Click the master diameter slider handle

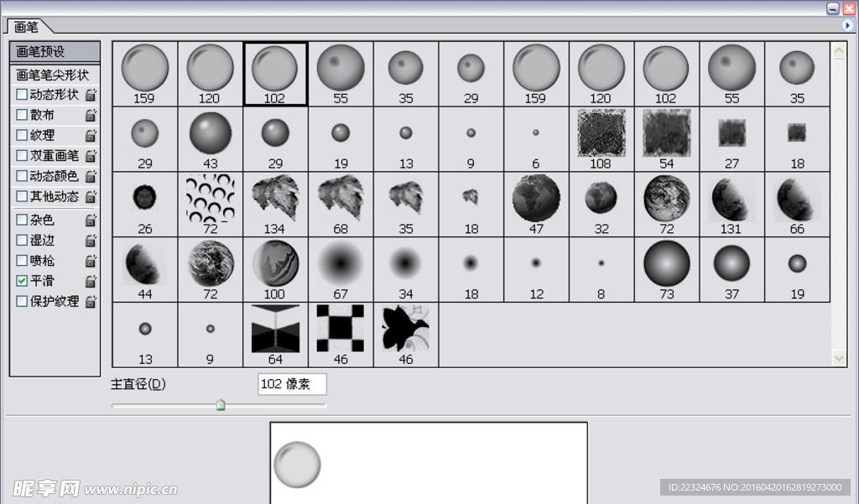221,405
